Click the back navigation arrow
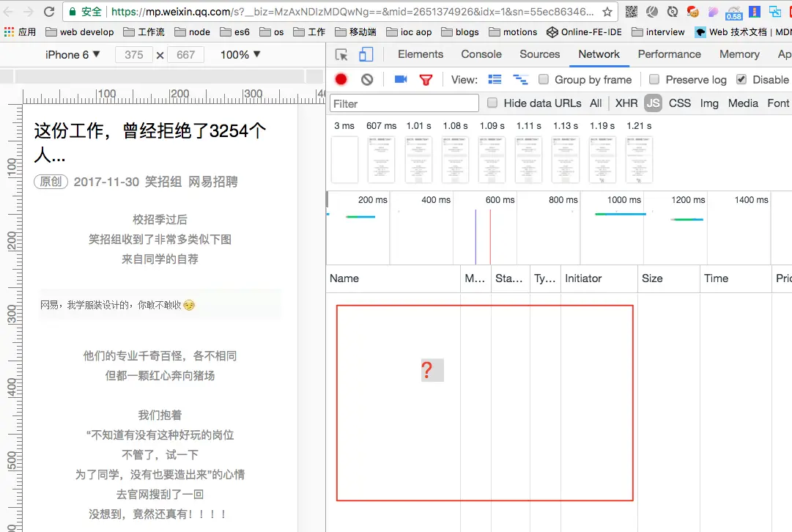Screen dimensions: 792x532 point(9,12)
